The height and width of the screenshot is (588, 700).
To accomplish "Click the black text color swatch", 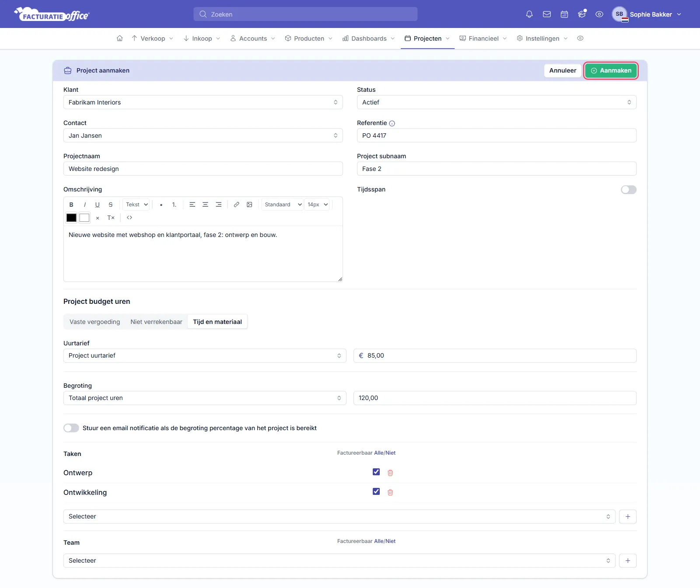I will [71, 218].
